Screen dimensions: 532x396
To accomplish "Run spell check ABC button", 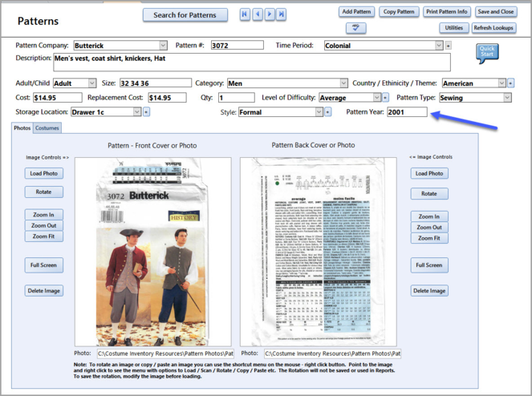I will click(356, 28).
